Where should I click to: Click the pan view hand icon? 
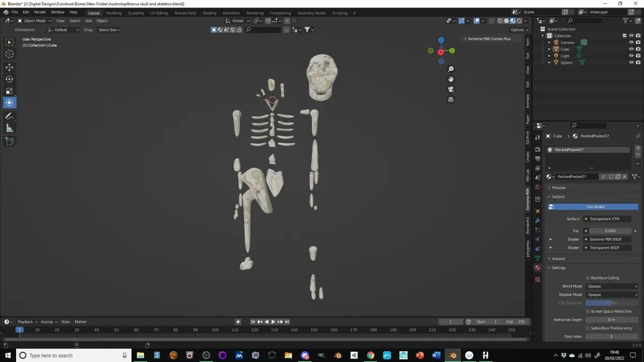[x=451, y=79]
